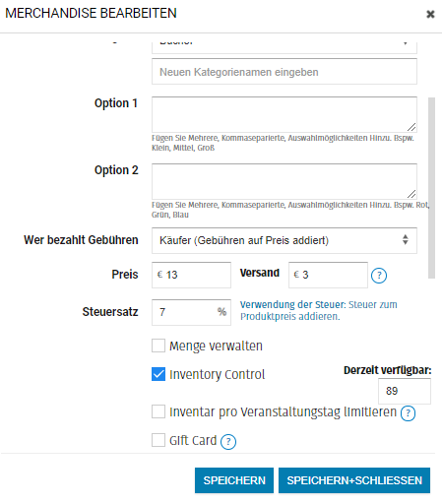Click the dialog's vertical scrollbar
Screen dimensions: 442x504
[x=431, y=188]
